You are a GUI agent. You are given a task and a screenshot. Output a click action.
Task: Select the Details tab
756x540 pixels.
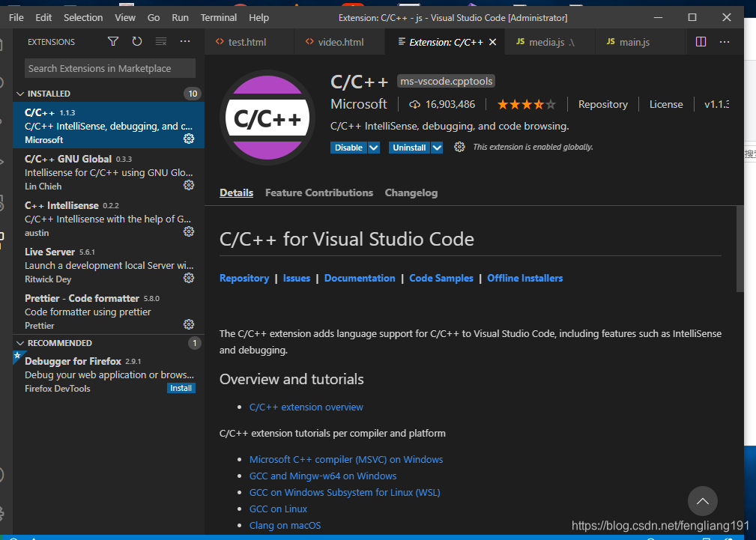pyautogui.click(x=236, y=193)
